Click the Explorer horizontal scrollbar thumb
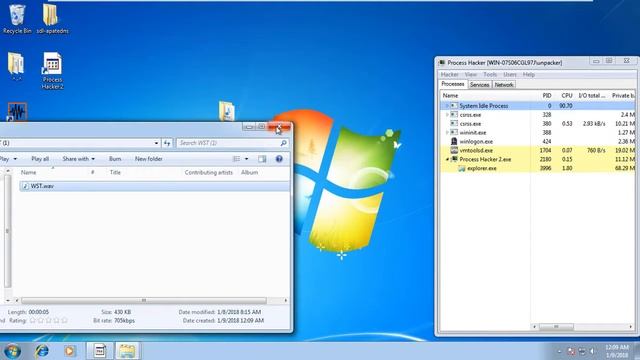 [x=144, y=300]
